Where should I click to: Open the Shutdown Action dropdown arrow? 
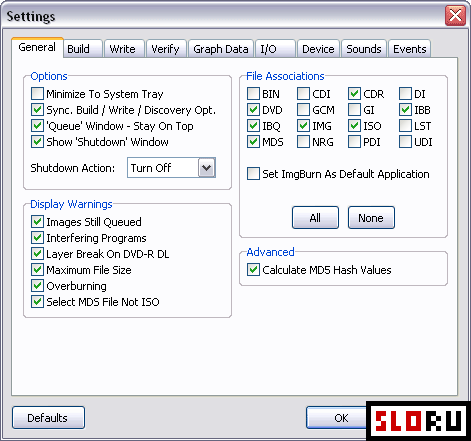207,168
